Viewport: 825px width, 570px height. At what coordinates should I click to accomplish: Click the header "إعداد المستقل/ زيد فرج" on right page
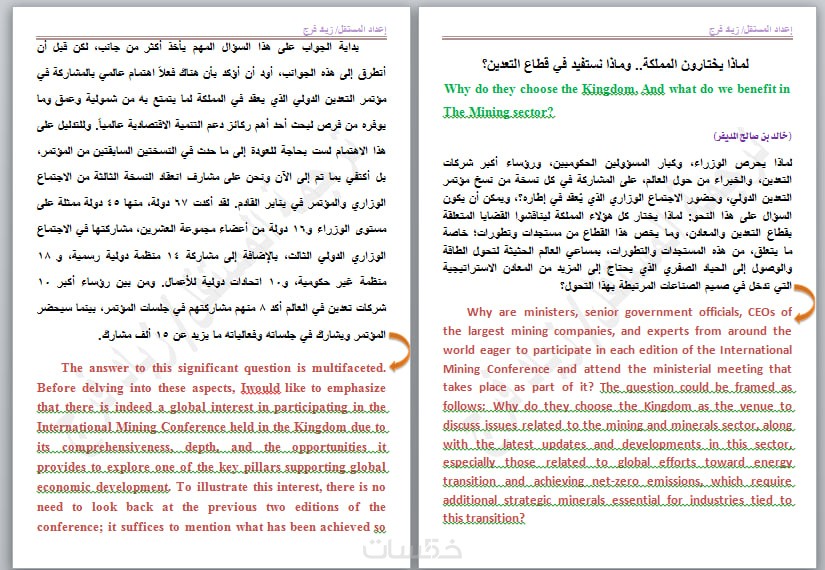click(751, 29)
